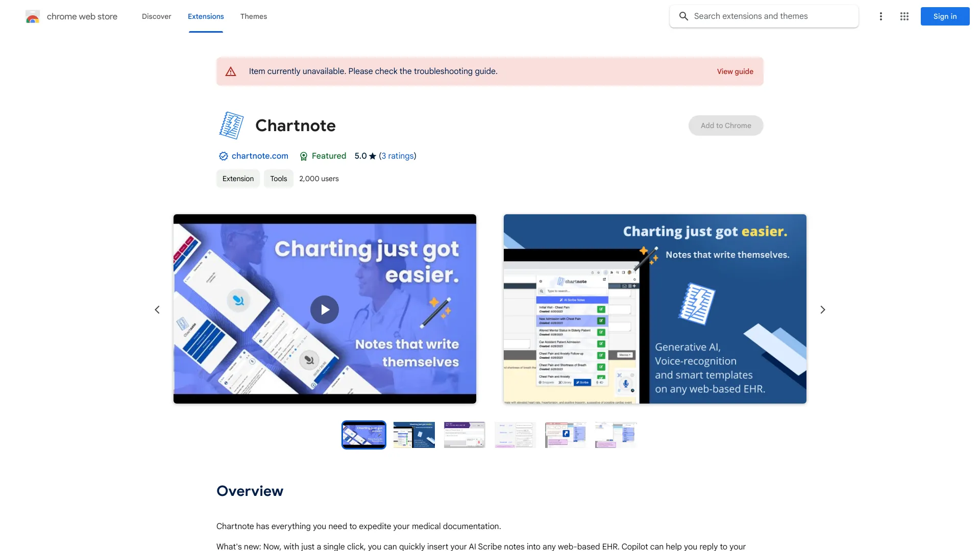Click the Sign in button
980x551 pixels.
click(945, 16)
